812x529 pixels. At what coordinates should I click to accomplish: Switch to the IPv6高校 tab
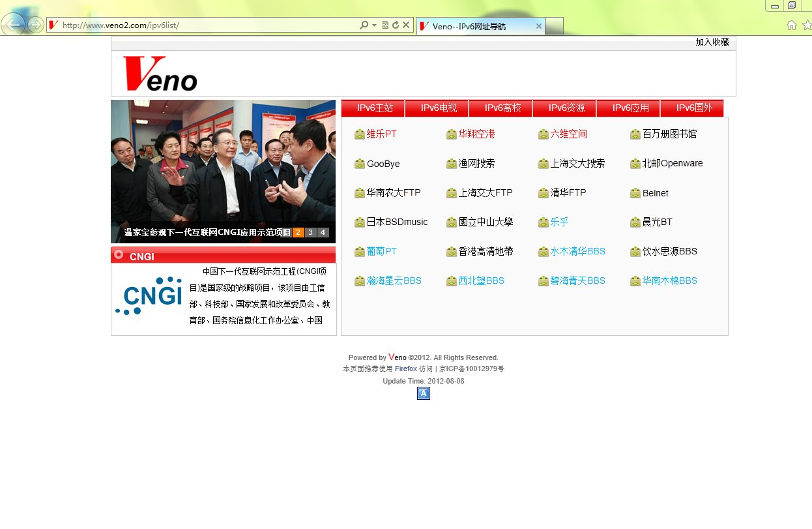(x=502, y=108)
